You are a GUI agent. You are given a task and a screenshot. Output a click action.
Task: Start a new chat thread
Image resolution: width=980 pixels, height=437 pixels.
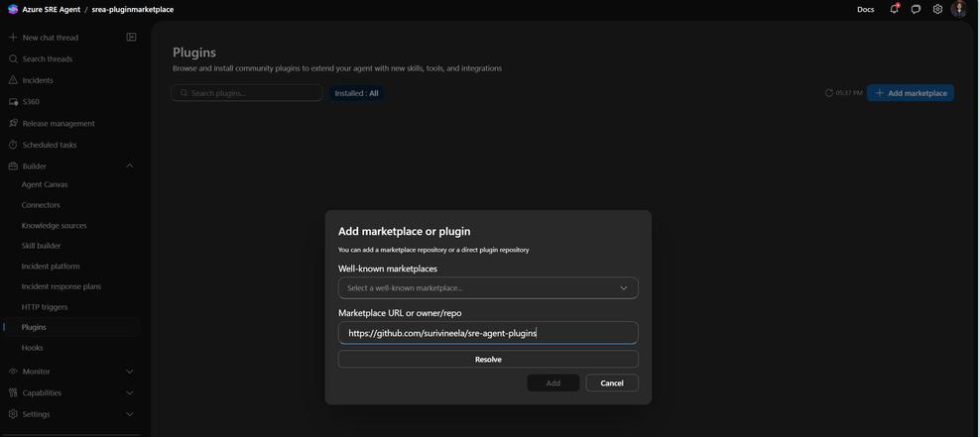(x=50, y=38)
